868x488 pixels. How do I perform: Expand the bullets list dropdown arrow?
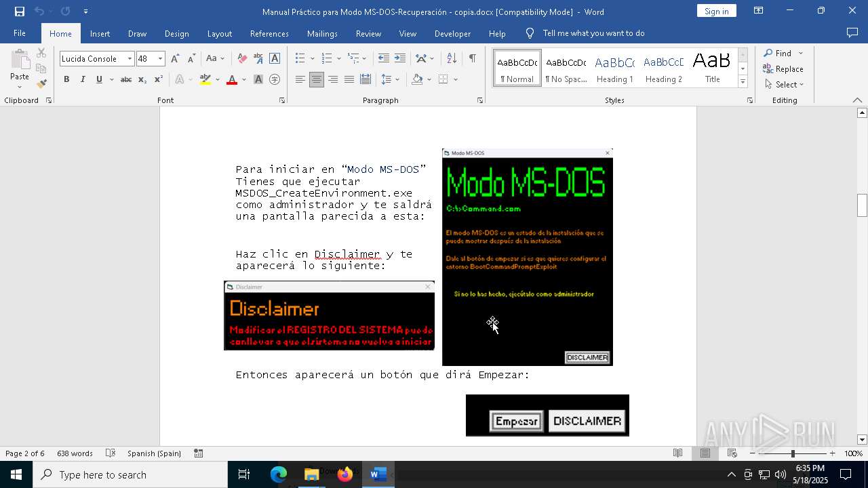pyautogui.click(x=313, y=59)
